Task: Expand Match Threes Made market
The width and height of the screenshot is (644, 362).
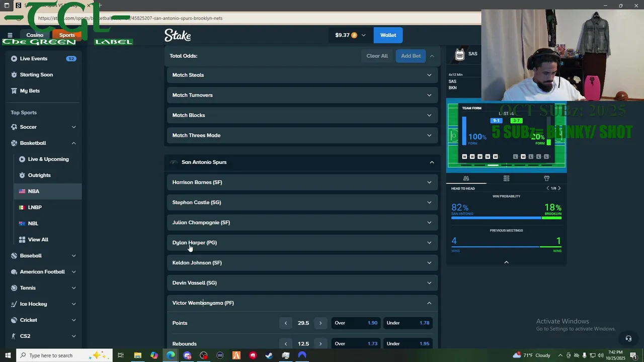Action: tap(302, 135)
